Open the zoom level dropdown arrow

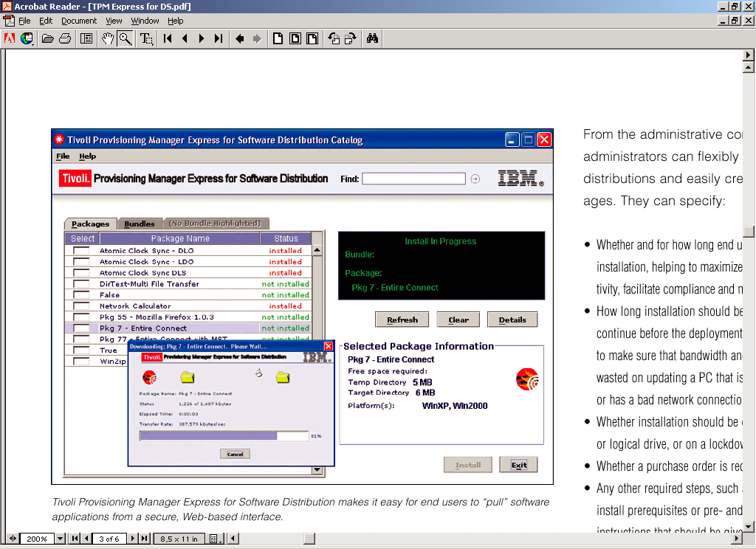coord(61,539)
